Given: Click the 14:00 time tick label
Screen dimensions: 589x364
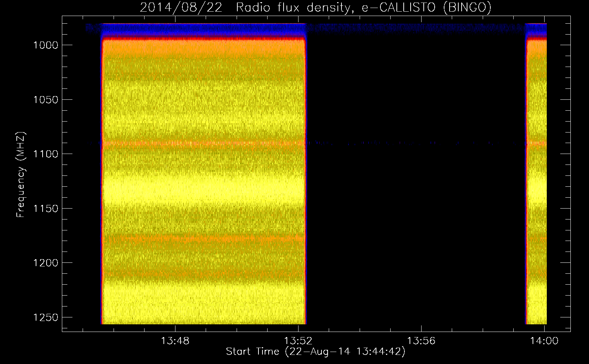Looking at the screenshot, I should [x=544, y=341].
